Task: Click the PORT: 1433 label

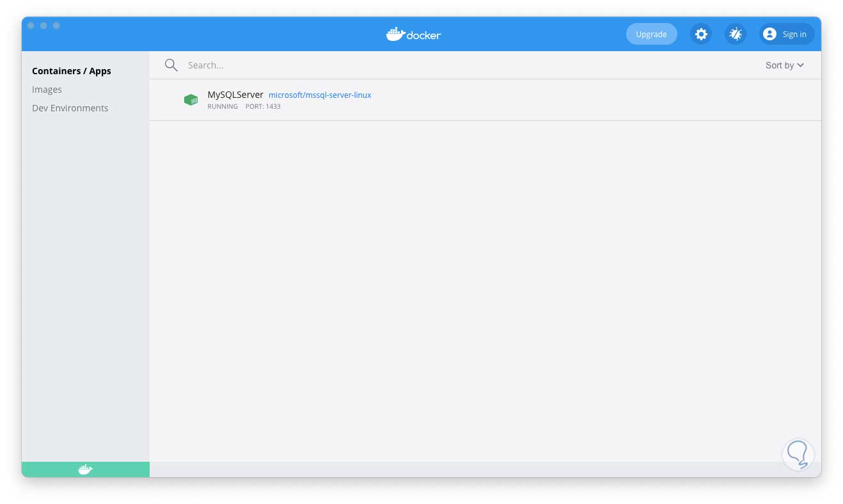Action: click(263, 106)
